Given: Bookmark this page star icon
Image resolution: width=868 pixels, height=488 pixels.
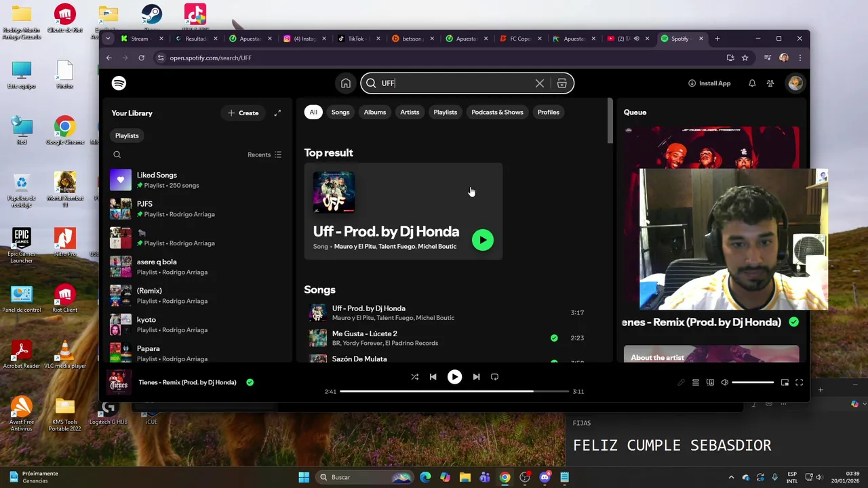Looking at the screenshot, I should pyautogui.click(x=745, y=58).
